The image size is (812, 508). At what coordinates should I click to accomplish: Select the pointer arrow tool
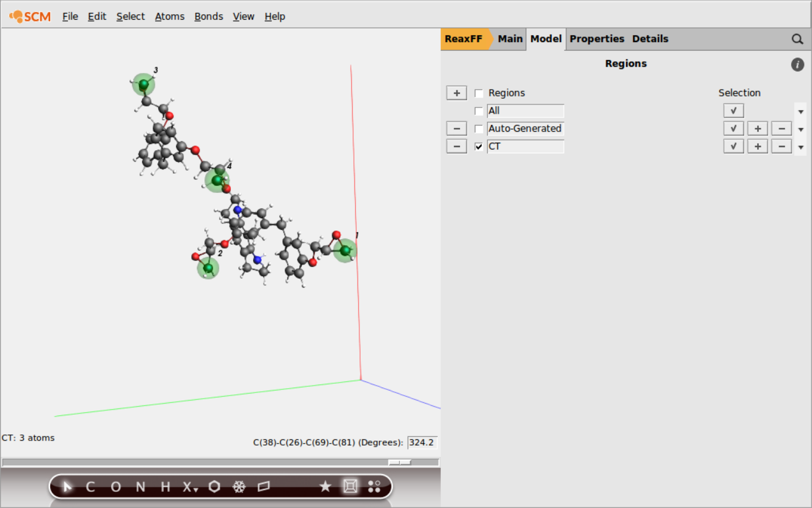pos(67,487)
